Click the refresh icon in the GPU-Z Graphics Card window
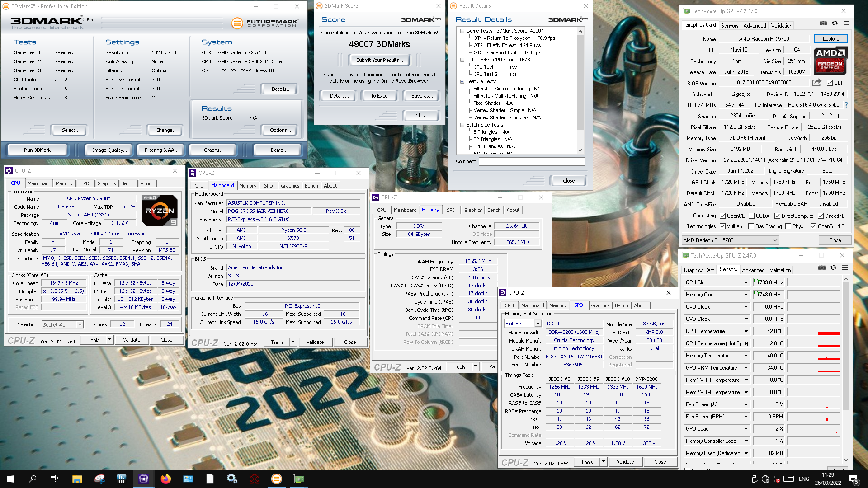Image resolution: width=868 pixels, height=488 pixels. coord(835,23)
